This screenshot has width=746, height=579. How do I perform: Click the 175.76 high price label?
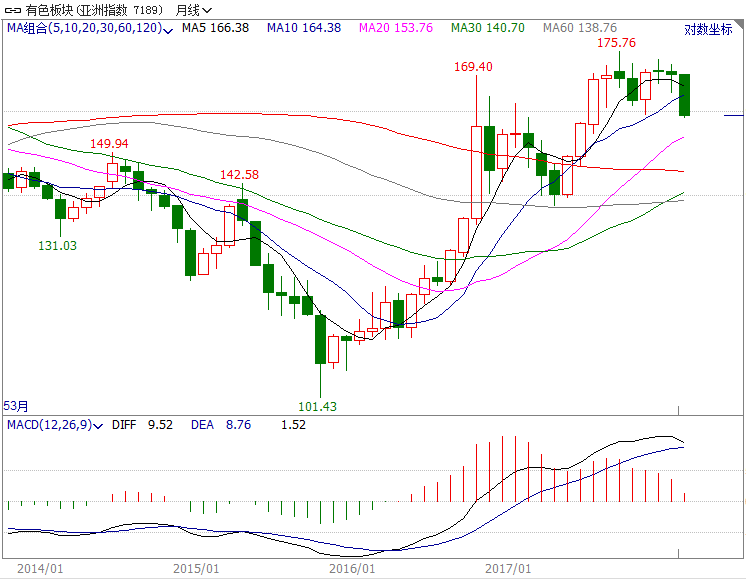616,43
